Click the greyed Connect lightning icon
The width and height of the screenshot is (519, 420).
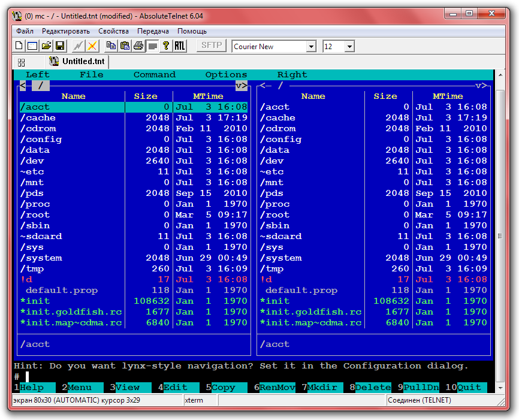79,46
